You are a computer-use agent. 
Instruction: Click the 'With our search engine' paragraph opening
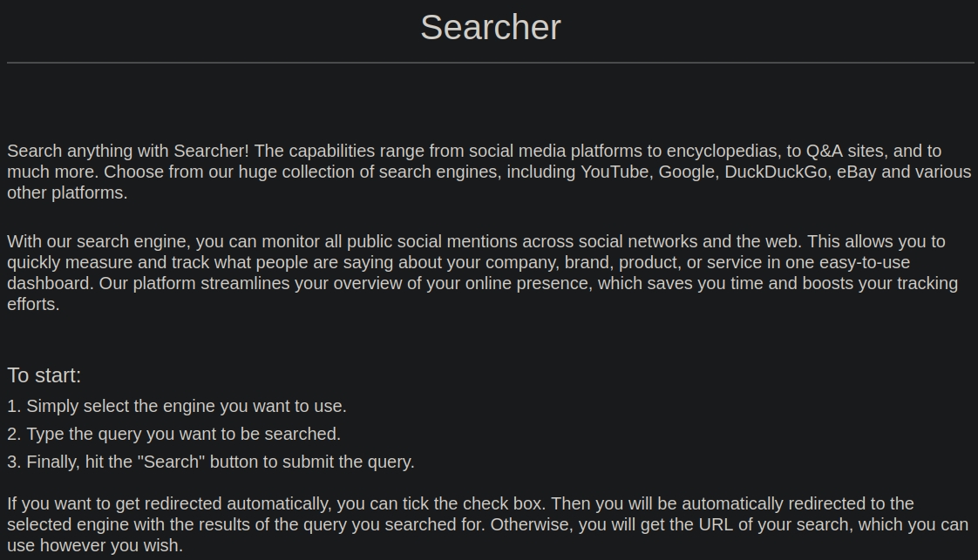click(98, 242)
